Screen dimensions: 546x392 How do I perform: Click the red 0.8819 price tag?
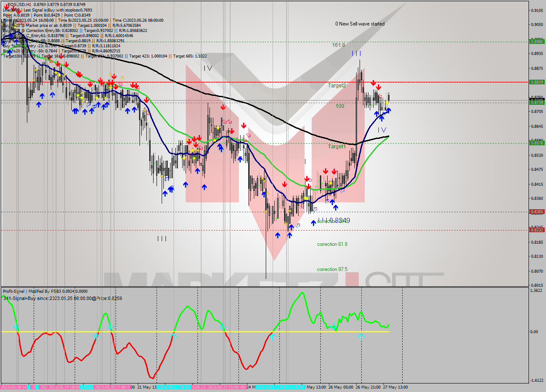coord(536,82)
